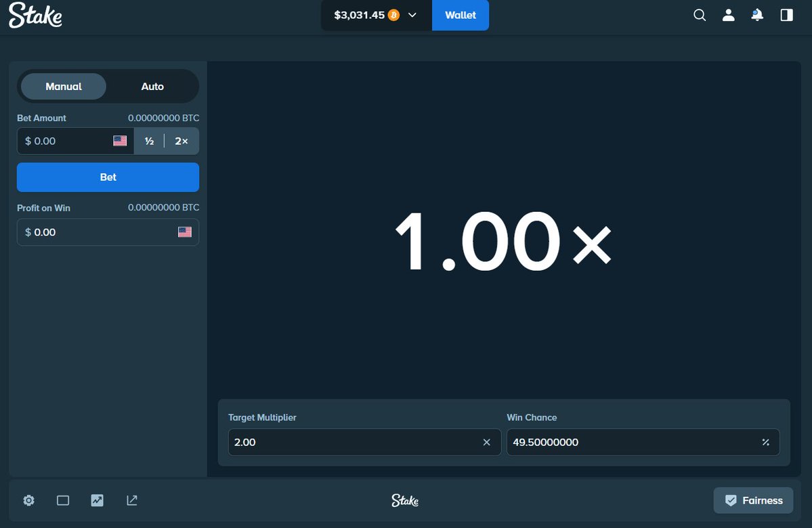The height and width of the screenshot is (528, 812).
Task: Open the search magnifier icon
Action: 700,15
